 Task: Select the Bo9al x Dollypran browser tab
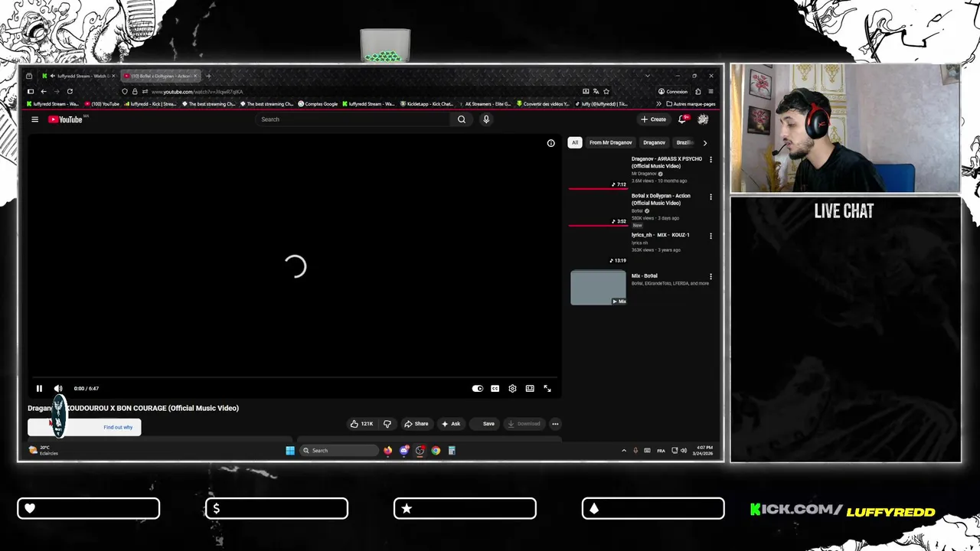161,76
